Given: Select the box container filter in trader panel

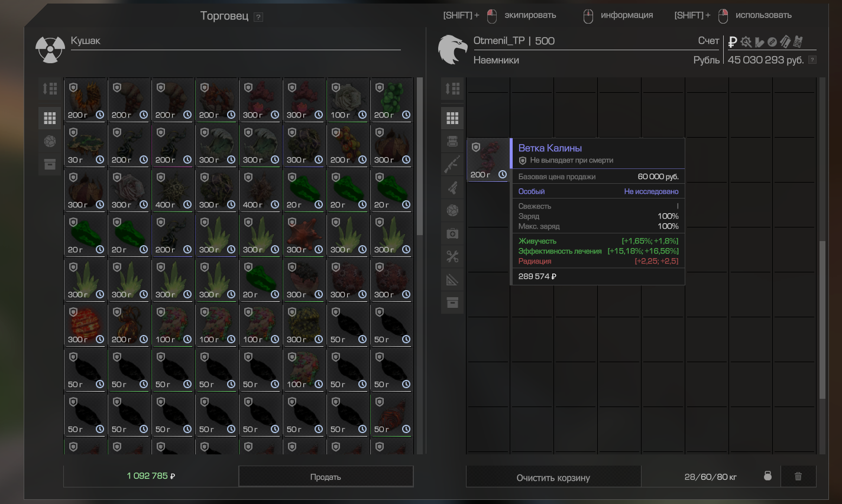Looking at the screenshot, I should click(x=50, y=164).
